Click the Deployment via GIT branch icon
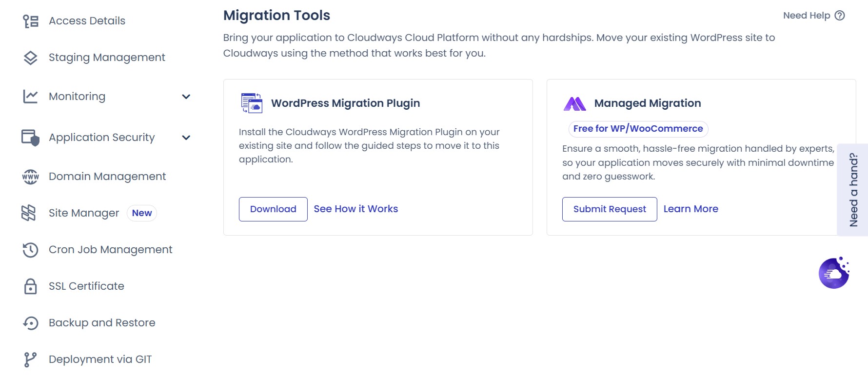Screen dimensions: 868x379 click(x=30, y=359)
